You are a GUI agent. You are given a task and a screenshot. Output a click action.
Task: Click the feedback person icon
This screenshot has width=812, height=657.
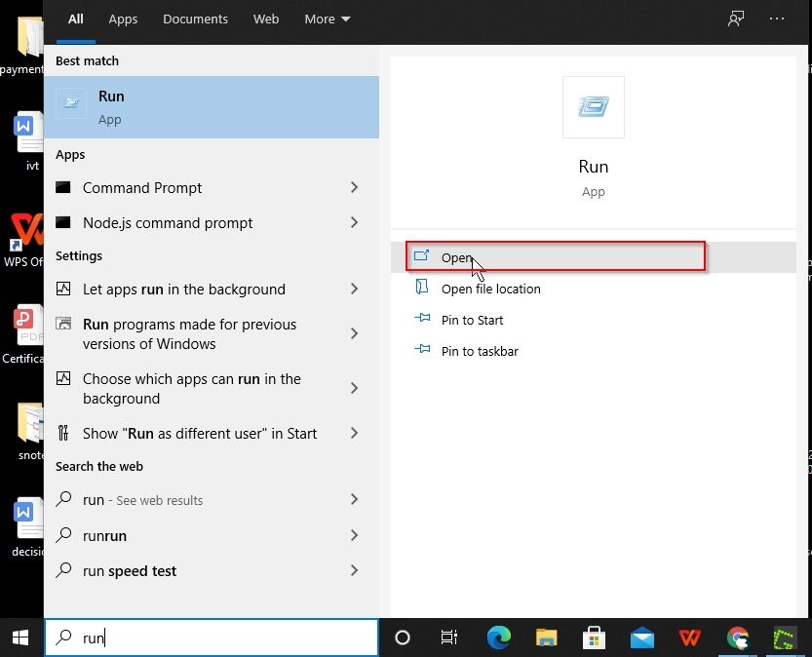coord(735,19)
